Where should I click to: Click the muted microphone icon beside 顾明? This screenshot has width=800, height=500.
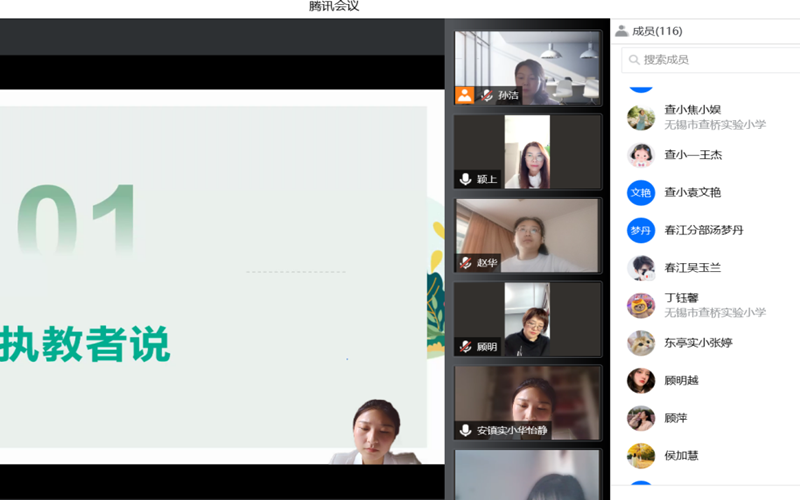[465, 346]
